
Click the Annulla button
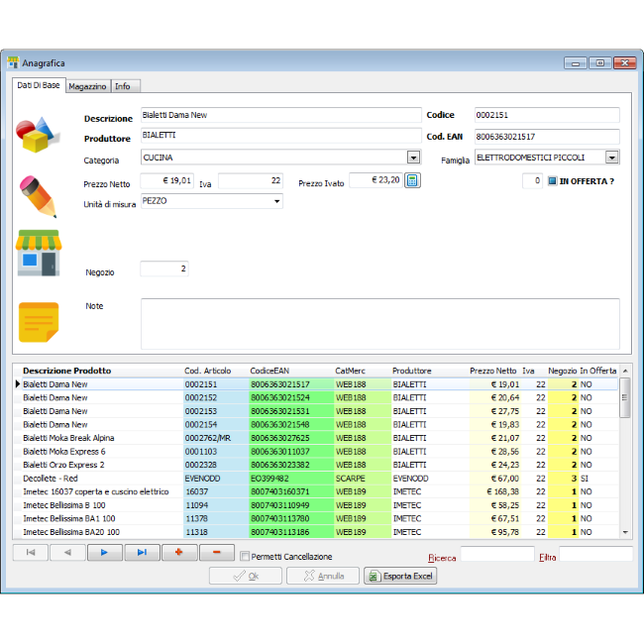323,576
